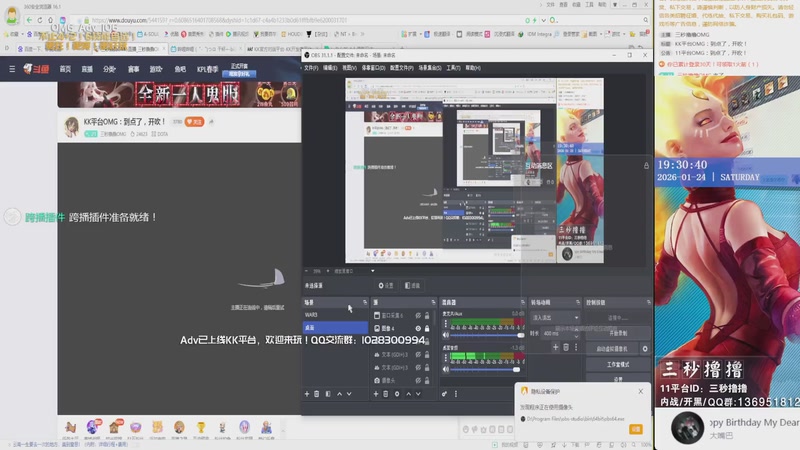Pop out the scene transitions dock
The height and width of the screenshot is (450, 800).
tap(578, 303)
